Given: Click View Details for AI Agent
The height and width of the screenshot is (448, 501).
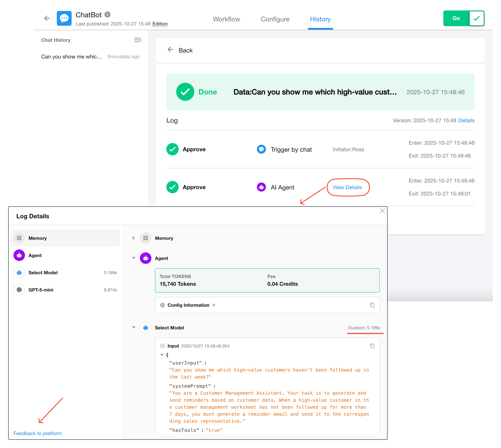Looking at the screenshot, I should pos(347,187).
